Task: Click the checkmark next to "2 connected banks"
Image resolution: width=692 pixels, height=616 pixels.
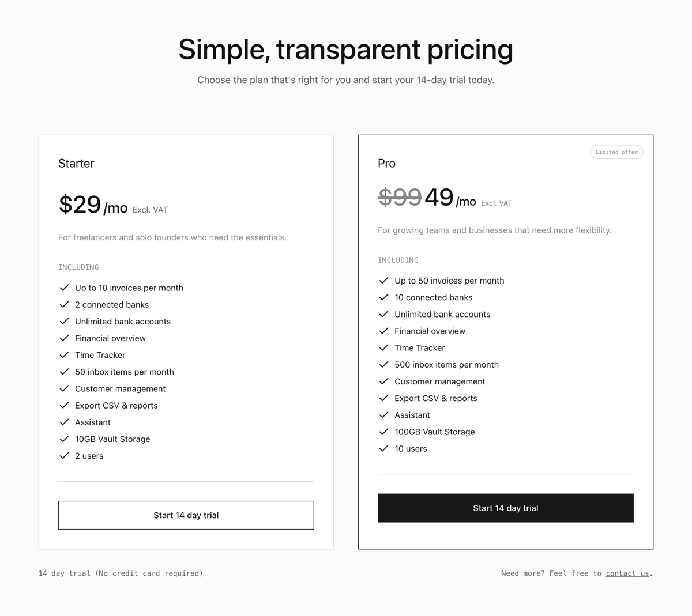Action: pyautogui.click(x=64, y=304)
